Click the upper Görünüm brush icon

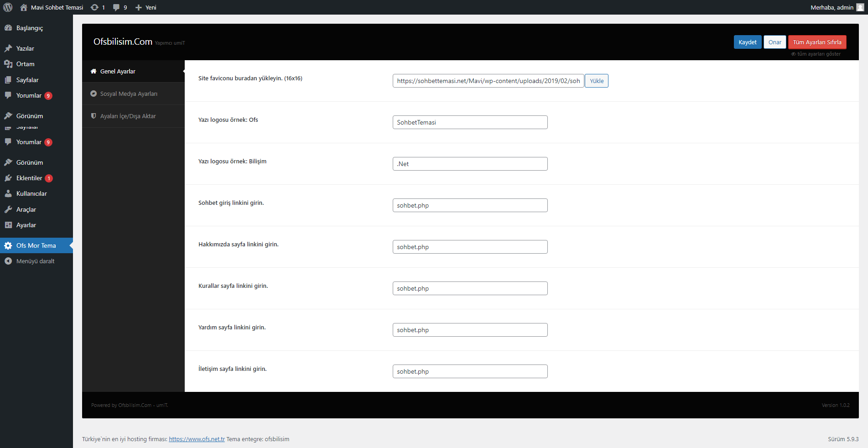pos(8,116)
